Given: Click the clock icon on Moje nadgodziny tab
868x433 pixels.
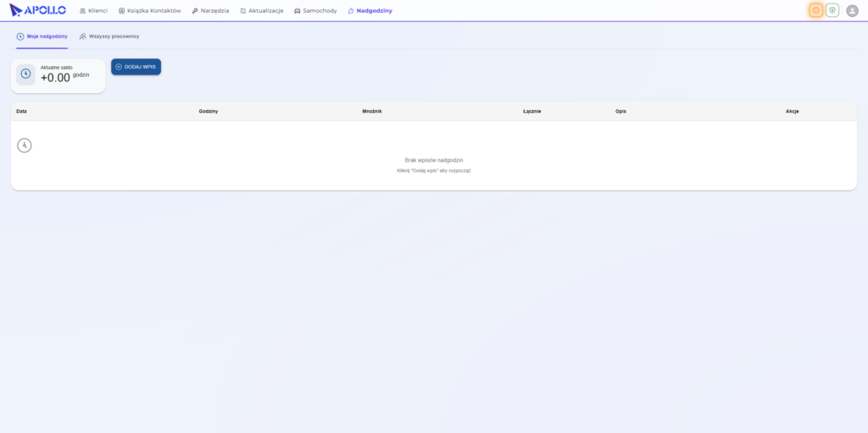Looking at the screenshot, I should pos(20,36).
